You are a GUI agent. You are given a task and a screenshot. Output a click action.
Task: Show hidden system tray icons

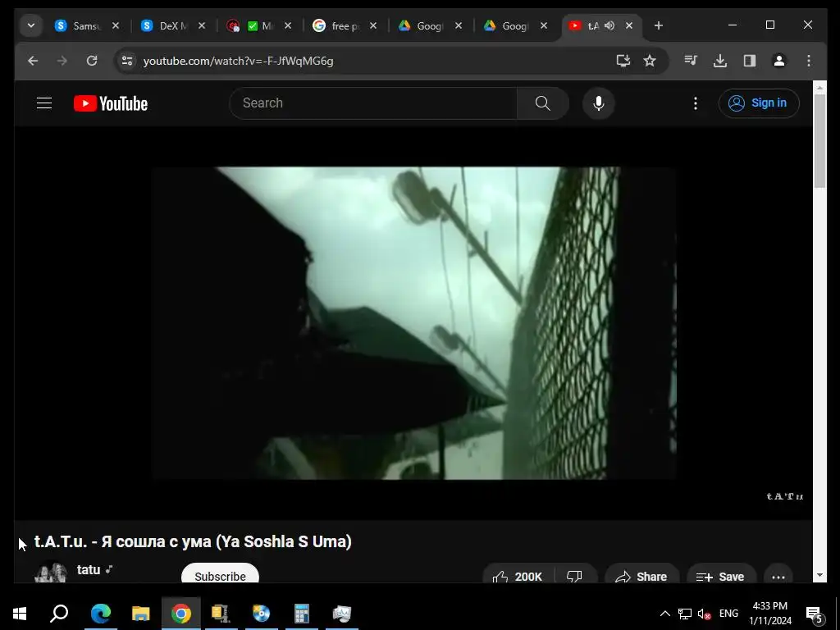pyautogui.click(x=664, y=614)
